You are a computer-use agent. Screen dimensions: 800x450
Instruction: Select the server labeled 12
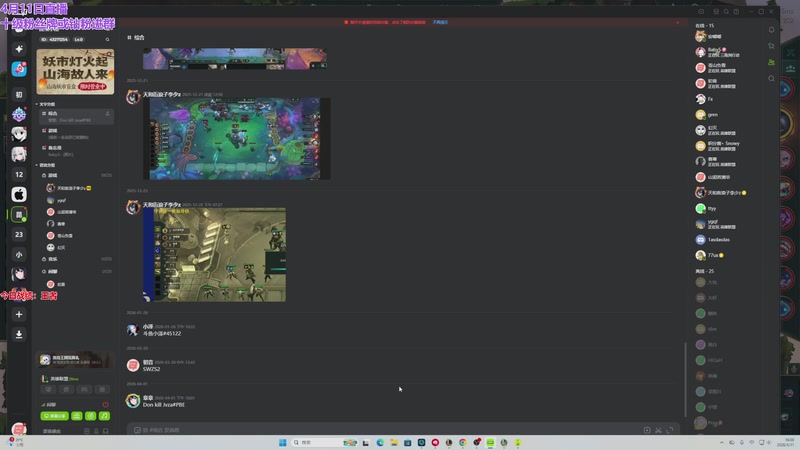(x=19, y=174)
